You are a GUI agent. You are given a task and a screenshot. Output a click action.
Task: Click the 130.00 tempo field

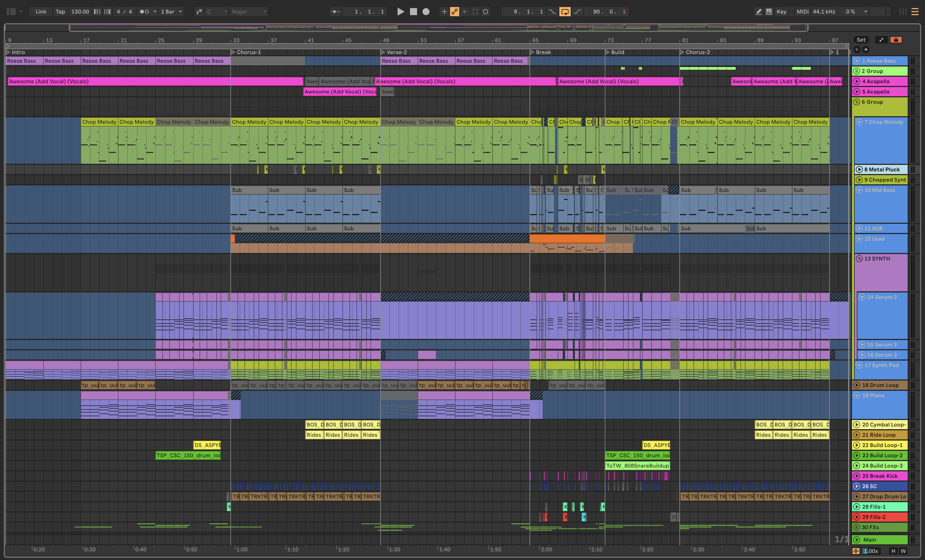80,12
